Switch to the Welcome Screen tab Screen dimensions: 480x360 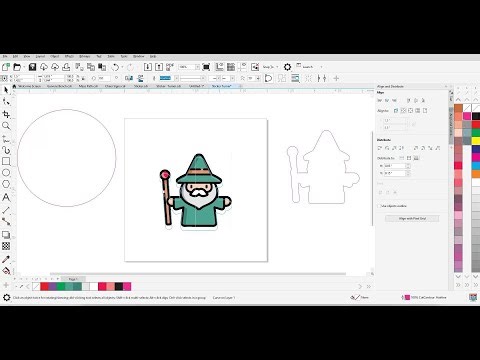click(29, 86)
